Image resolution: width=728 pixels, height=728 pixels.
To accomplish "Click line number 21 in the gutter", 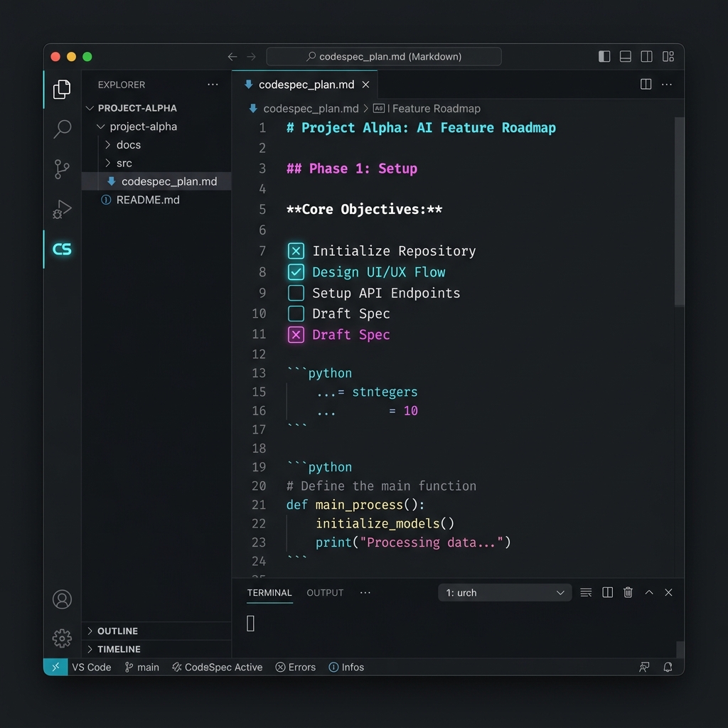I will (x=259, y=505).
